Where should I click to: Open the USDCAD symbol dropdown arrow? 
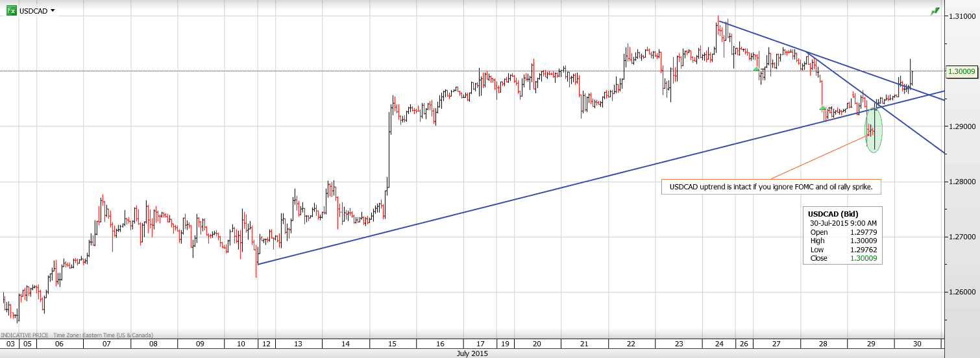click(x=53, y=11)
